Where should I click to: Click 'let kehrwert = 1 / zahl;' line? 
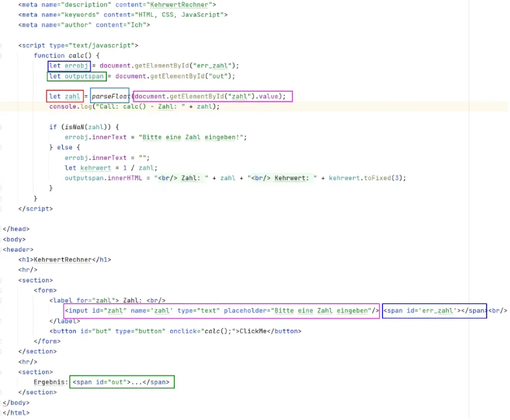pyautogui.click(x=111, y=168)
